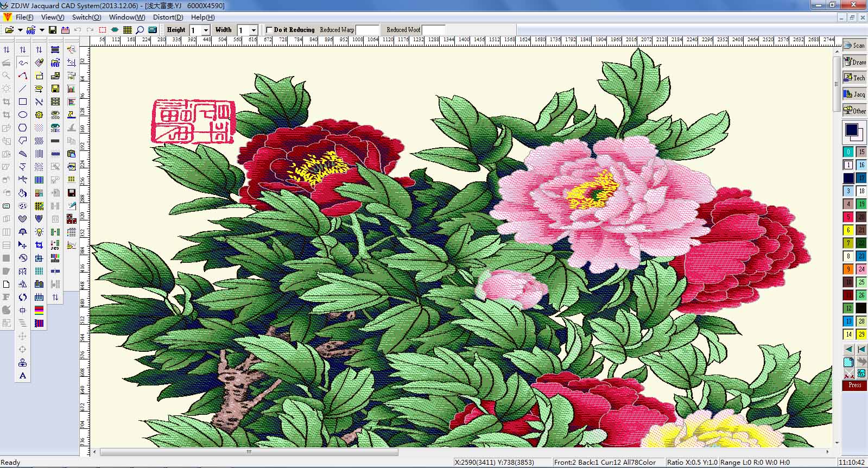Click the red Press button below palette

(854, 385)
